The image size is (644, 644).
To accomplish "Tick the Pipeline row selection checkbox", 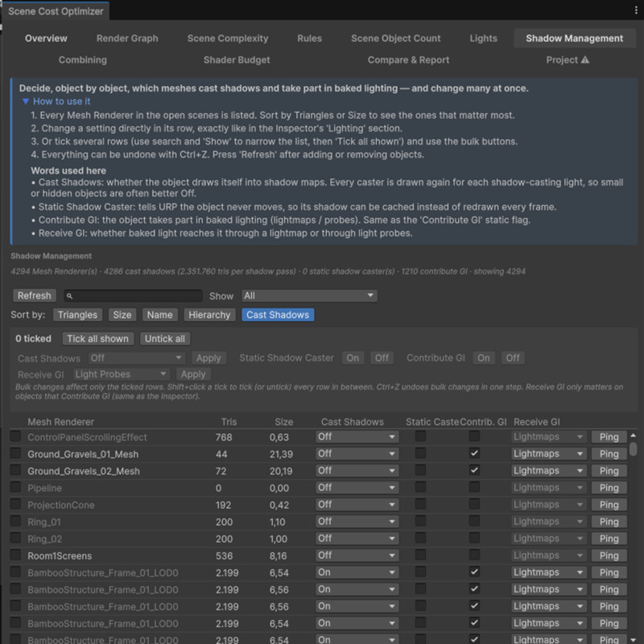I will coord(15,487).
